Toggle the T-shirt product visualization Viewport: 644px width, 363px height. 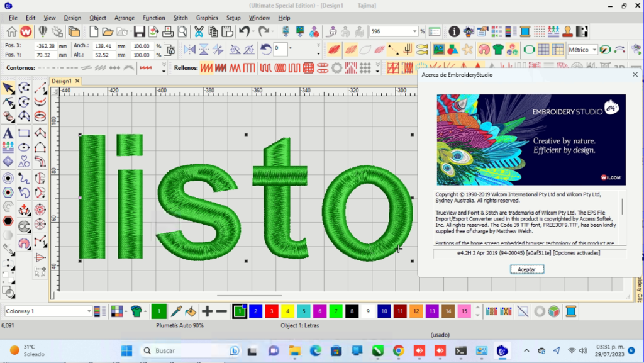click(135, 310)
